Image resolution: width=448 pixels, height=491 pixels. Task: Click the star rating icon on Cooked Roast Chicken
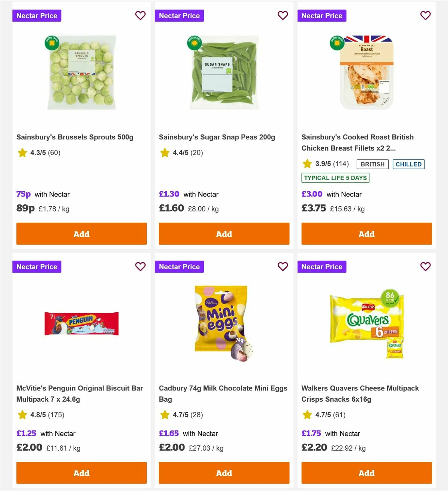click(x=307, y=164)
